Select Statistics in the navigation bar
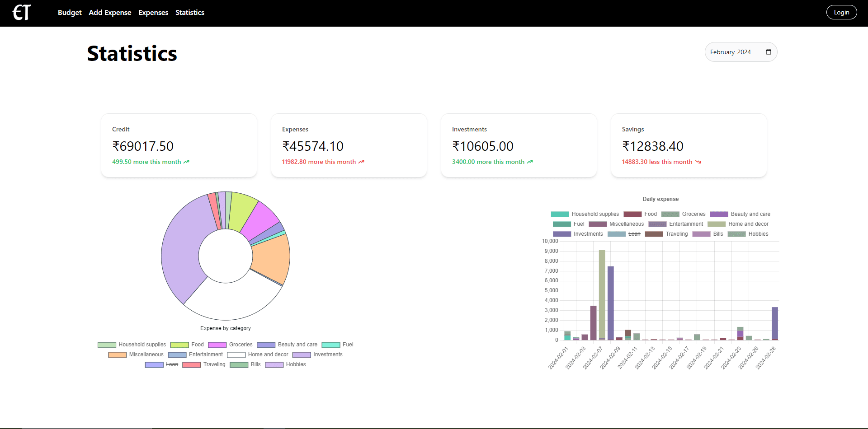868x429 pixels. pyautogui.click(x=190, y=13)
